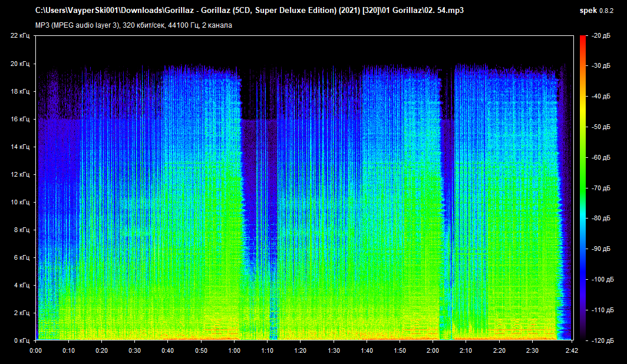This screenshot has height=364, width=627.
Task: Click the file path title text
Action: click(249, 11)
